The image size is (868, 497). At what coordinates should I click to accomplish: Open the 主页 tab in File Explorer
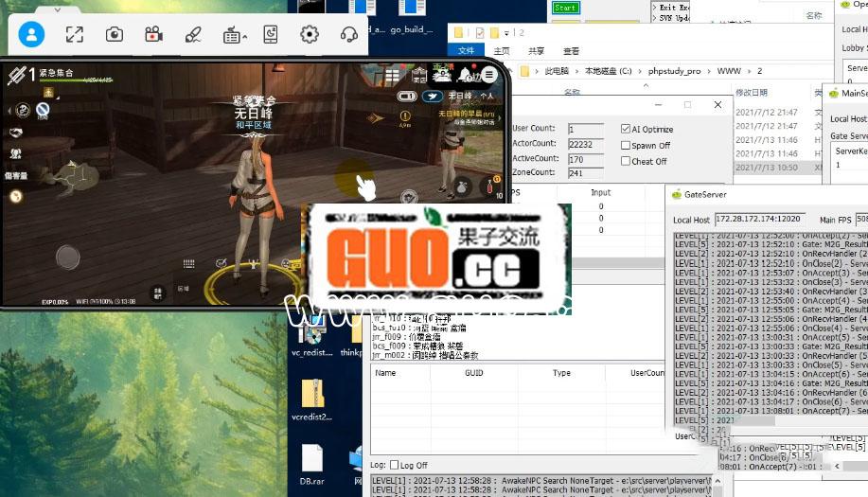[x=502, y=51]
